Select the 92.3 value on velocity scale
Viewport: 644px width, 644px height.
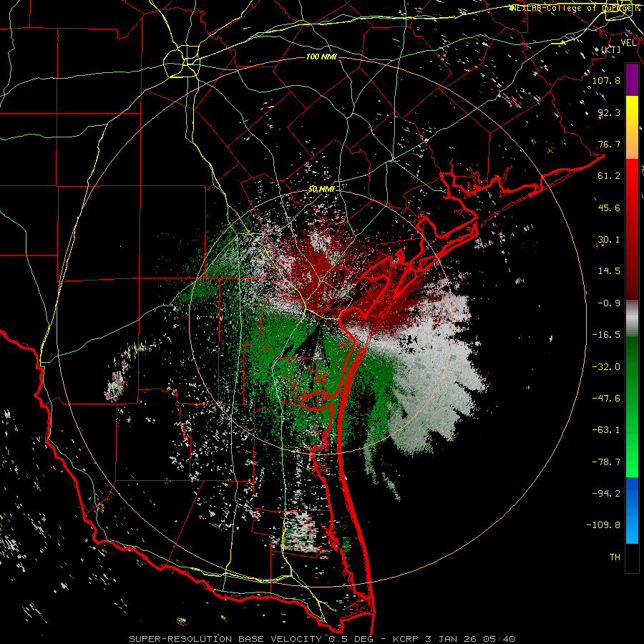tap(609, 112)
